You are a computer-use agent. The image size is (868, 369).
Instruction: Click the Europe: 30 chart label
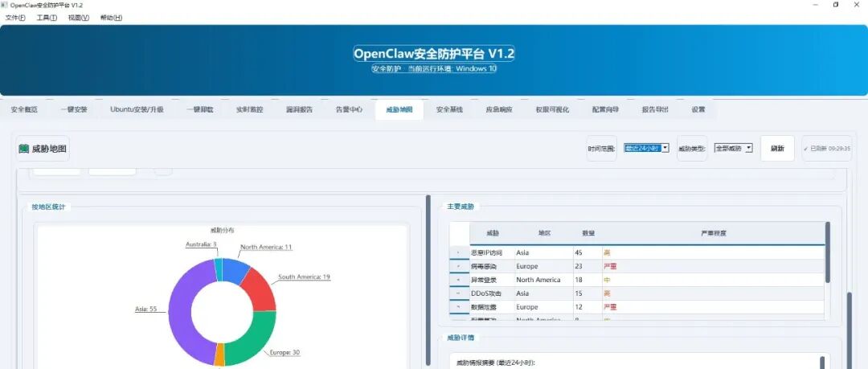[x=285, y=352]
